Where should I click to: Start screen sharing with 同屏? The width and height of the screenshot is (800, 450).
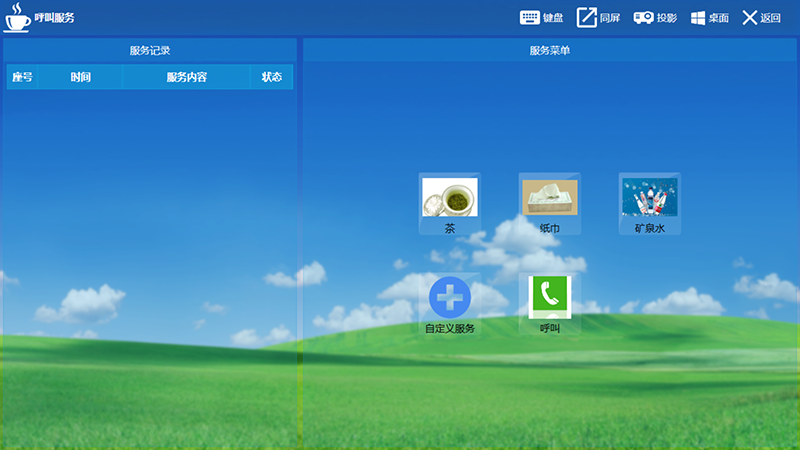coord(598,18)
